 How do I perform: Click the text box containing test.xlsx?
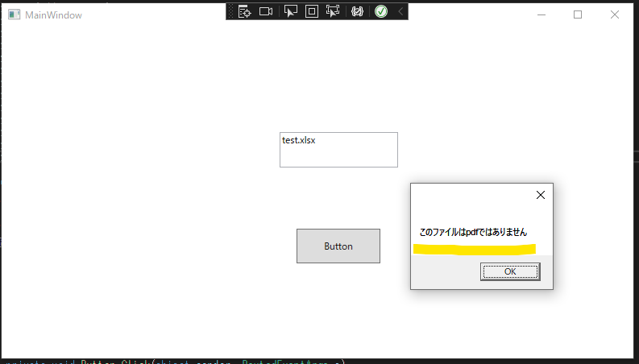pyautogui.click(x=338, y=150)
